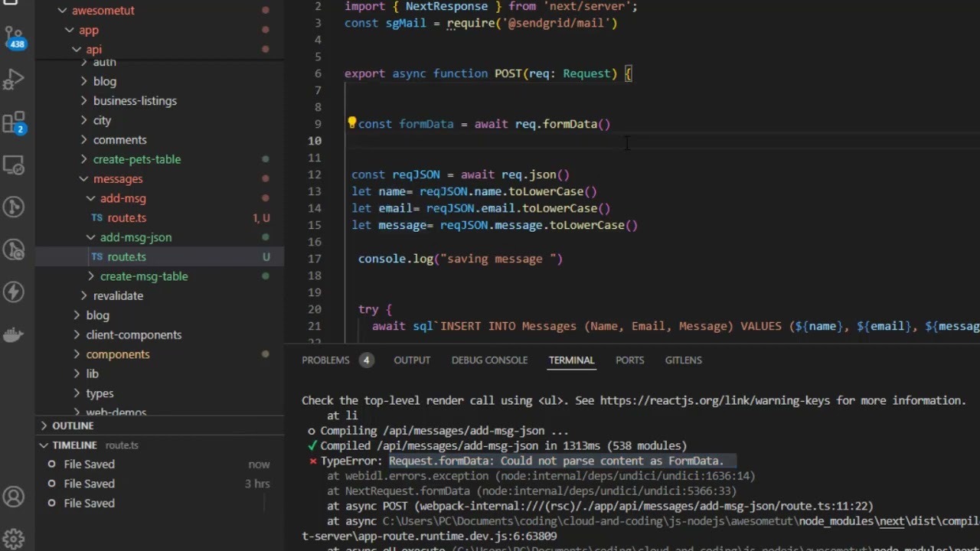Open the Extensions view with badge 2
Screen dimensions: 980x551
pyautogui.click(x=14, y=122)
